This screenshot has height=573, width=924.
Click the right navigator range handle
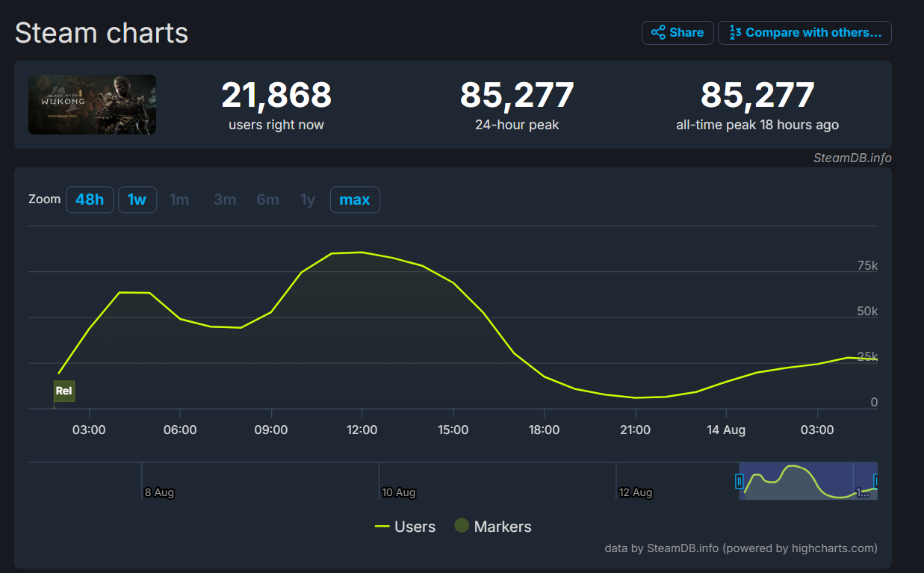point(877,480)
